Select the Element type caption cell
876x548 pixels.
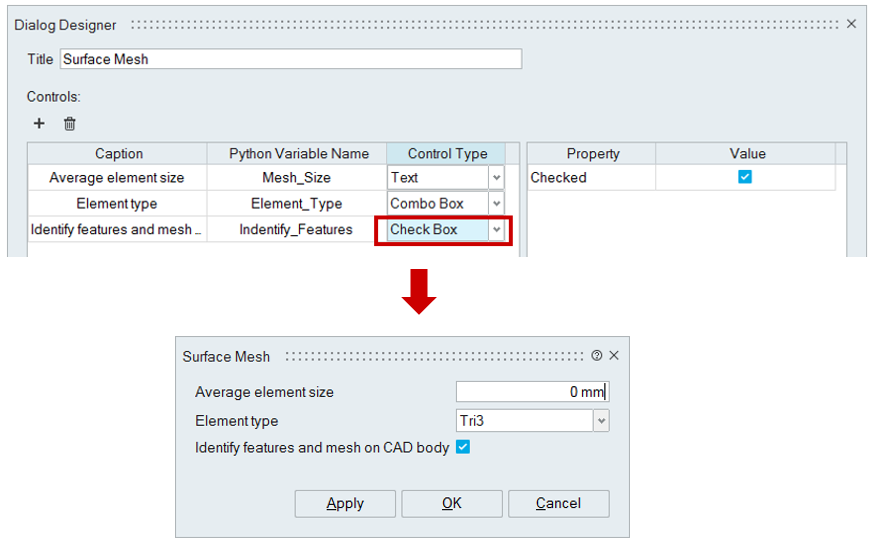point(117,204)
